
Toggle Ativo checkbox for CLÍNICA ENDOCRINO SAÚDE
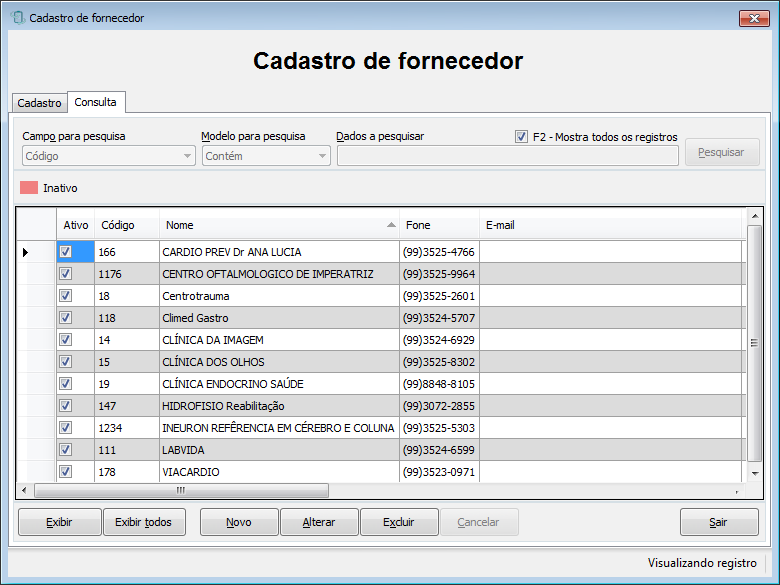click(65, 384)
